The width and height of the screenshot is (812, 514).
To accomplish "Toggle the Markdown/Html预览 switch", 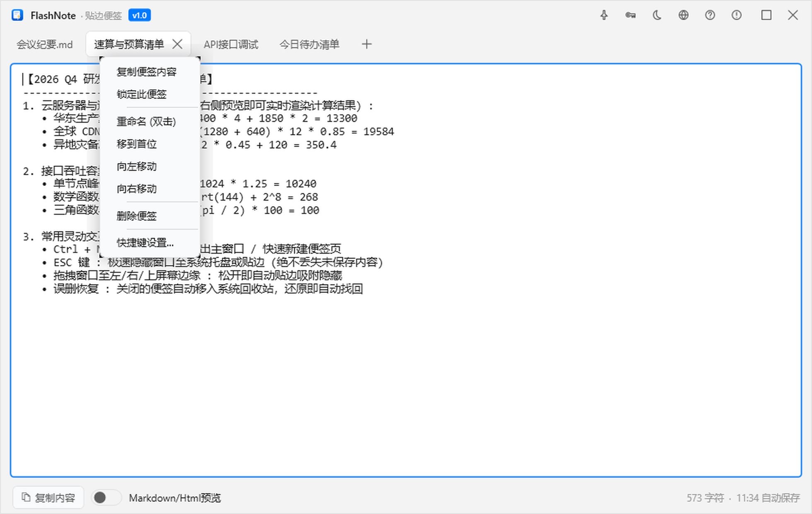I will tap(106, 497).
